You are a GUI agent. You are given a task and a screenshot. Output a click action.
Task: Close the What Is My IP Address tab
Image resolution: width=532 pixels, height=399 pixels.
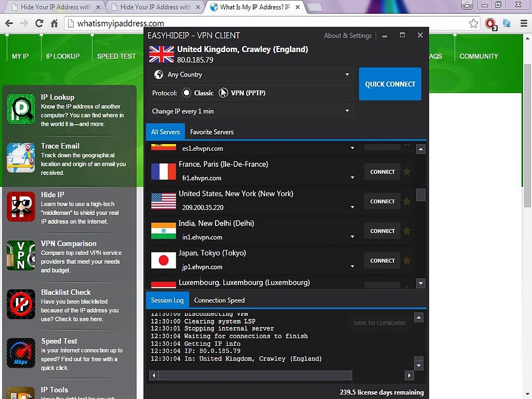pyautogui.click(x=298, y=7)
